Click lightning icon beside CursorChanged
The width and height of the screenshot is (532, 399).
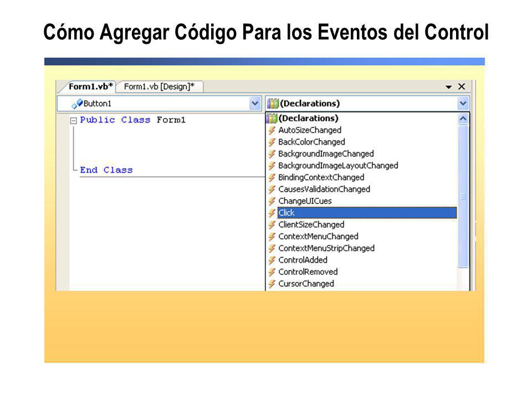pos(272,284)
